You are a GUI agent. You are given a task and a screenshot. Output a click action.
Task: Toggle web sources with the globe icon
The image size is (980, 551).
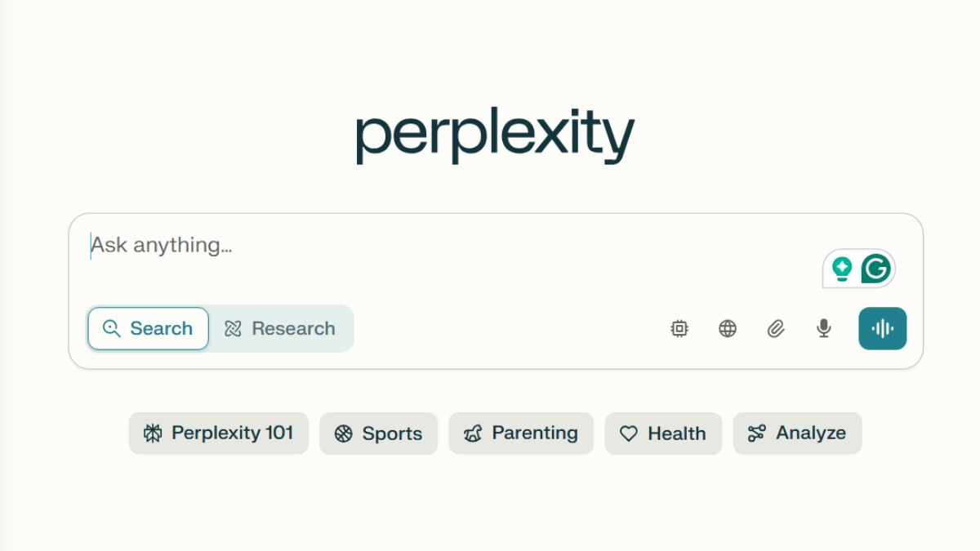point(727,328)
